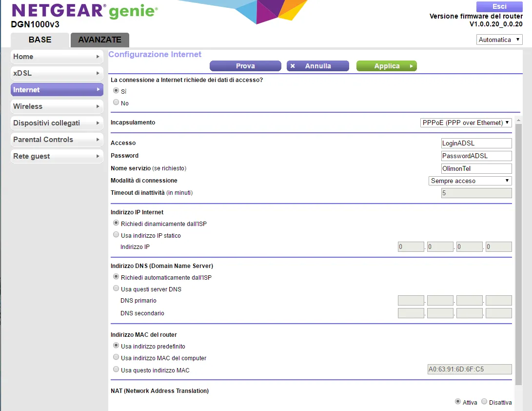The height and width of the screenshot is (411, 532).
Task: Switch to the AVANZATE tab
Action: click(99, 40)
